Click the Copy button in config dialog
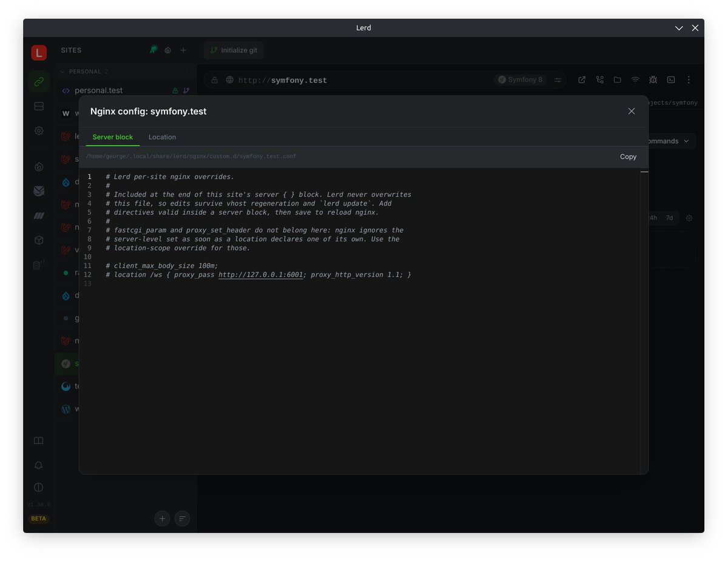This screenshot has height=561, width=728. click(628, 156)
